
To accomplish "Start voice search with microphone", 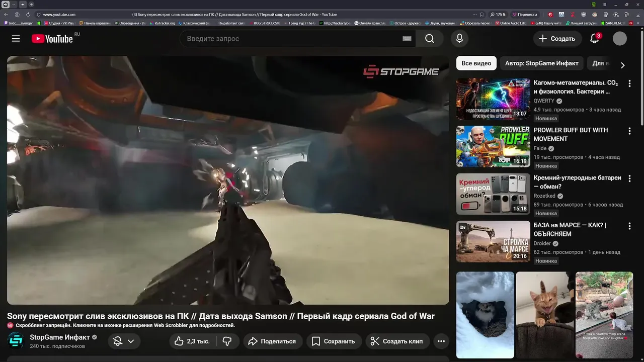I will 459,39.
